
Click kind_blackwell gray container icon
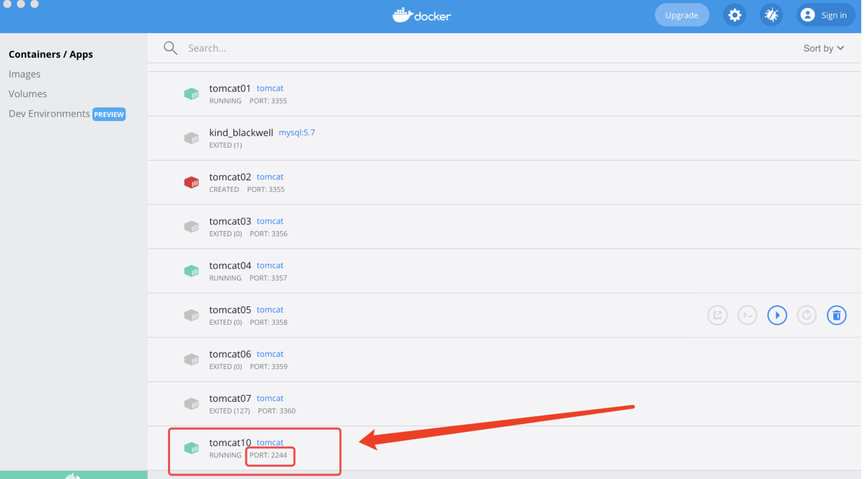[x=192, y=138]
